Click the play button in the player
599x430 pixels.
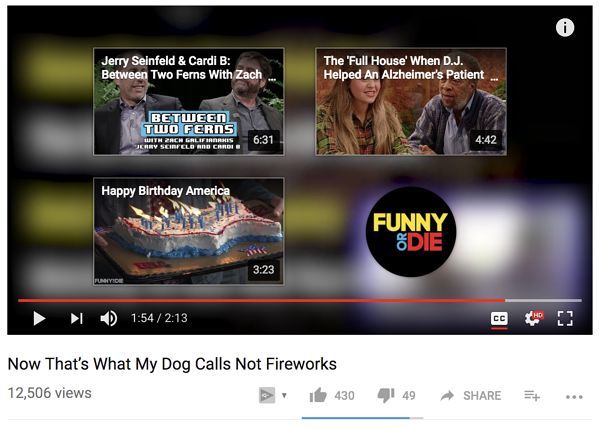point(39,318)
